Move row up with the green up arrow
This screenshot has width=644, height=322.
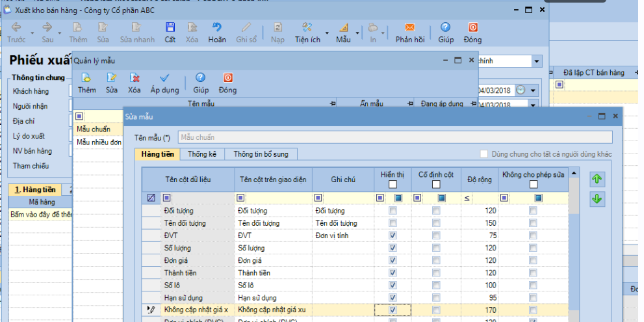coord(597,179)
